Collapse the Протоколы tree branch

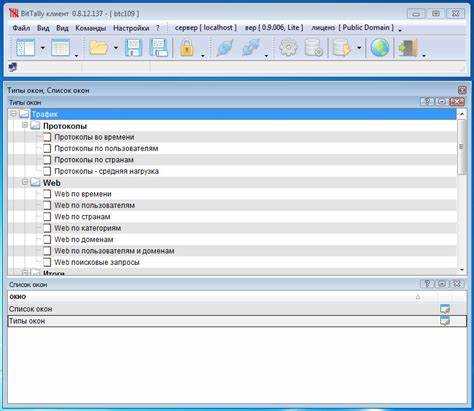(25, 125)
